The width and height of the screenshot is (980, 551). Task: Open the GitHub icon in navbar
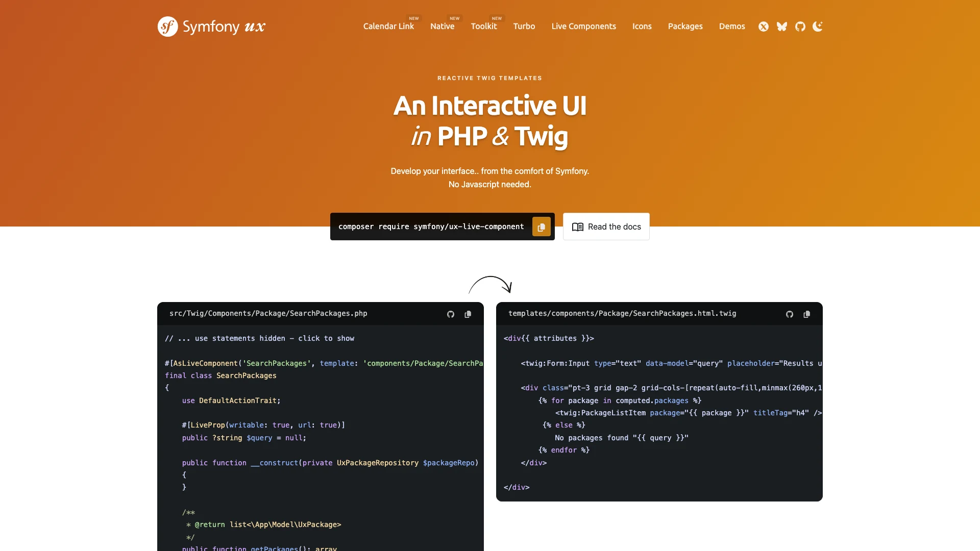(800, 27)
